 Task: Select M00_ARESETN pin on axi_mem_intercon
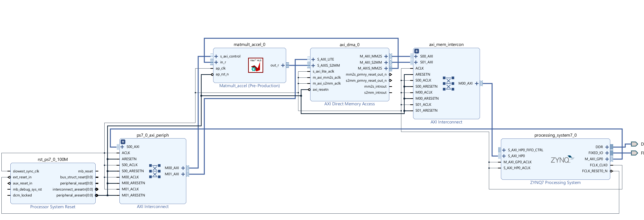tap(427, 98)
